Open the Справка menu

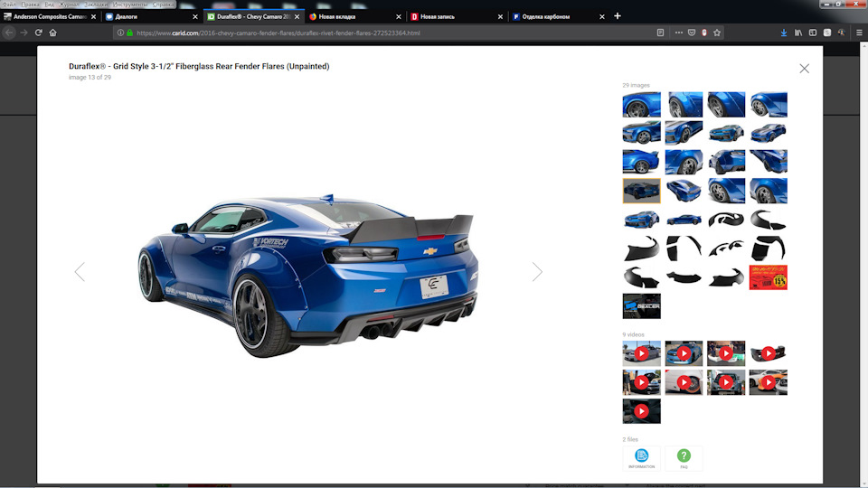pyautogui.click(x=164, y=5)
